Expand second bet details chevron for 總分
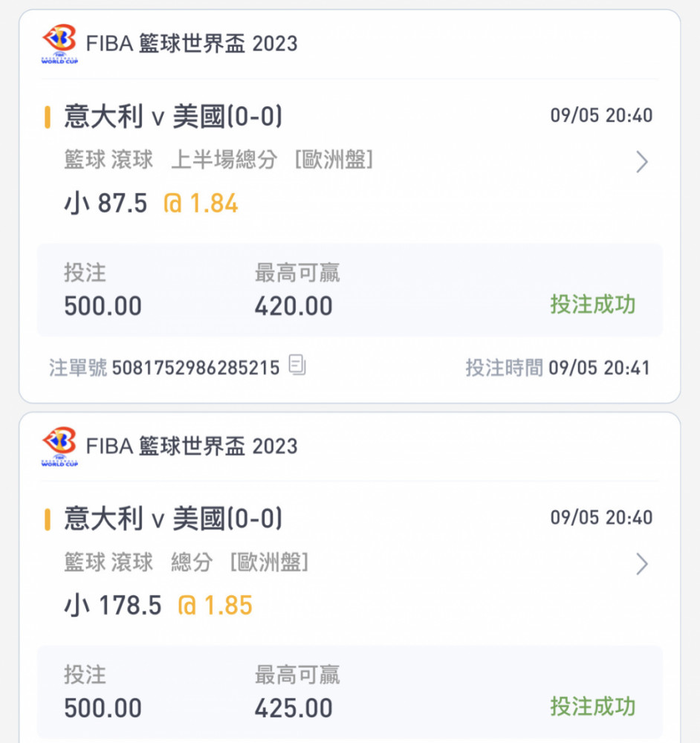700x743 pixels. click(642, 564)
